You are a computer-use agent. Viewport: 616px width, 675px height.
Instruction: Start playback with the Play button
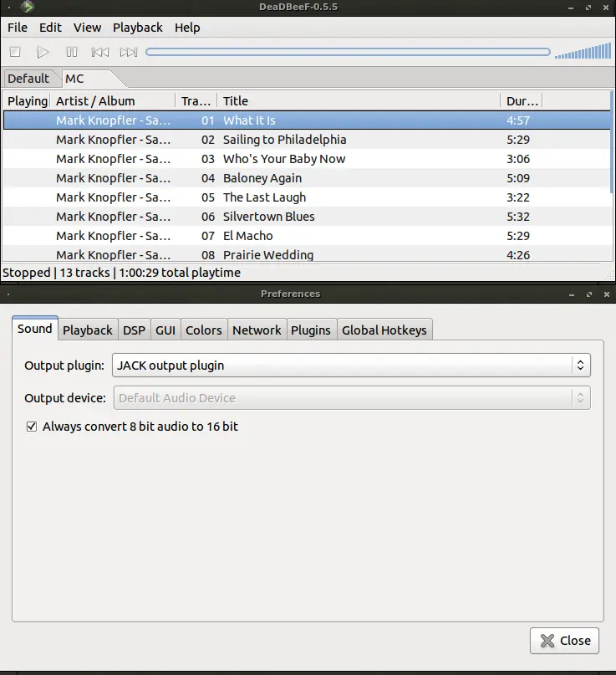[x=43, y=52]
